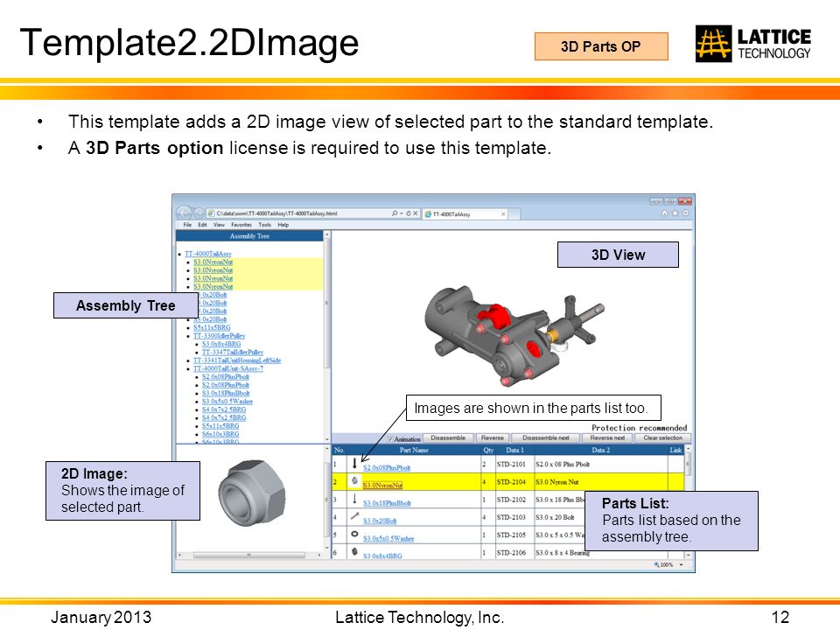Open a new tab beside TT-4000TailAssy
The image size is (840, 630).
pyautogui.click(x=514, y=213)
